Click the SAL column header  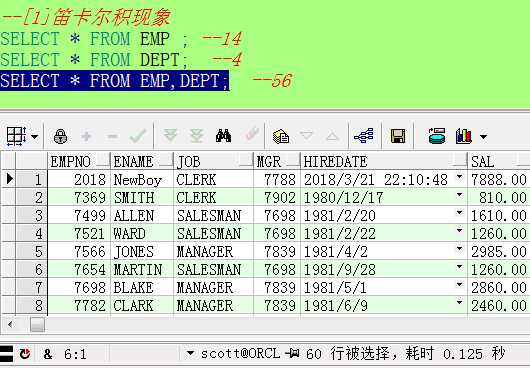(499, 162)
